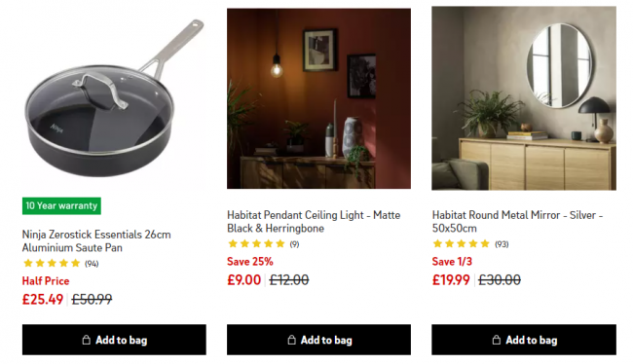The image size is (633, 364).
Task: Open the (94) reviews count for Ninja pan
Action: (92, 264)
